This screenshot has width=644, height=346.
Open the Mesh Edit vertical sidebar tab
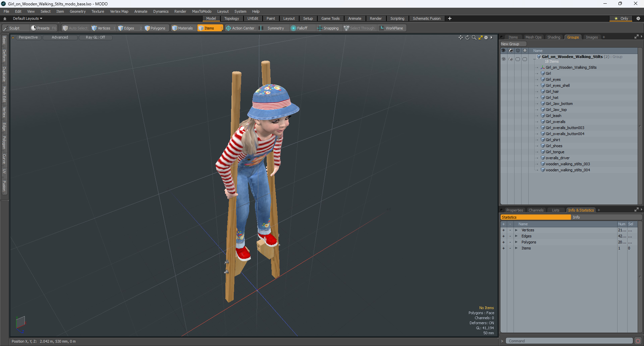(4, 94)
